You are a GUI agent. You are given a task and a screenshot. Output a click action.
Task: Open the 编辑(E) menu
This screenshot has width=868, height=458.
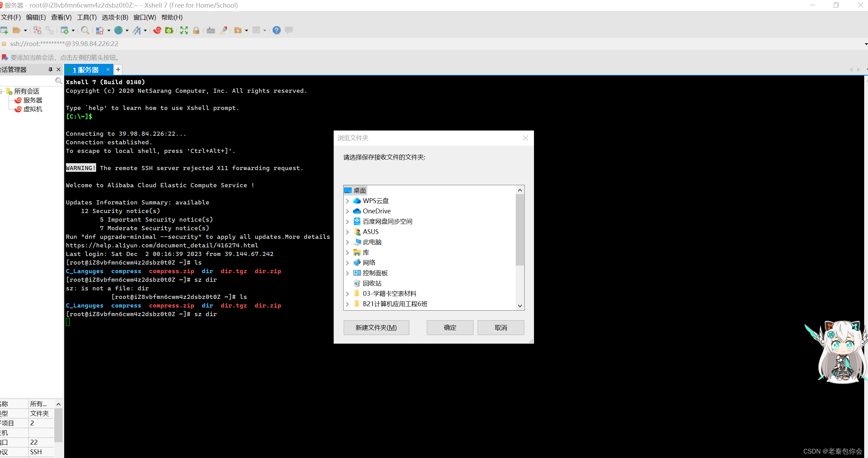coord(36,17)
